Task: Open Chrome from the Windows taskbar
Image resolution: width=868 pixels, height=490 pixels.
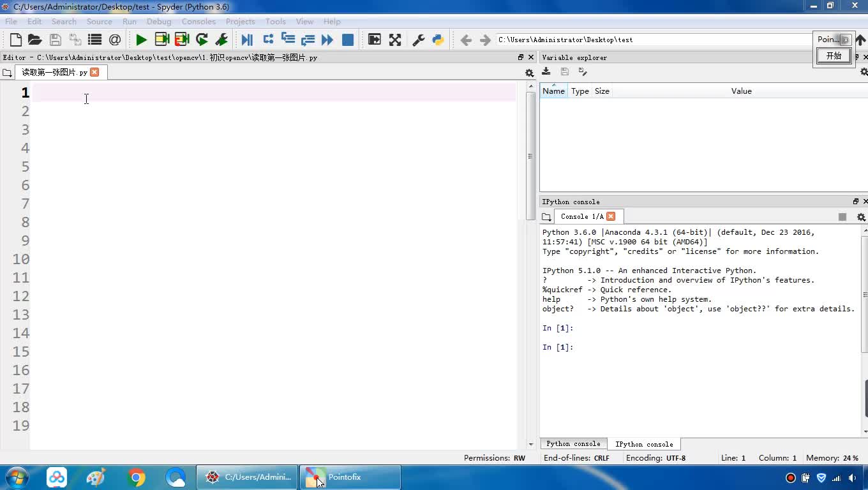Action: point(136,477)
